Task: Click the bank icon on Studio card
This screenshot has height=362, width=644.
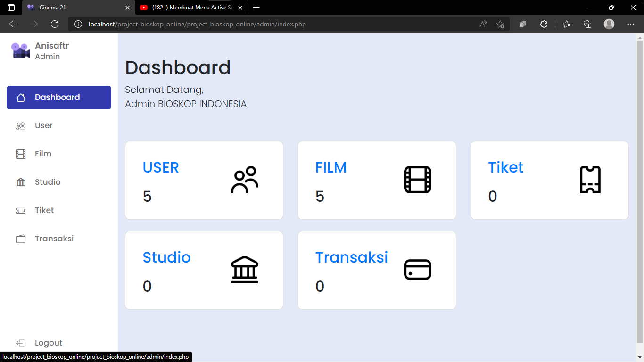Action: [x=244, y=270]
